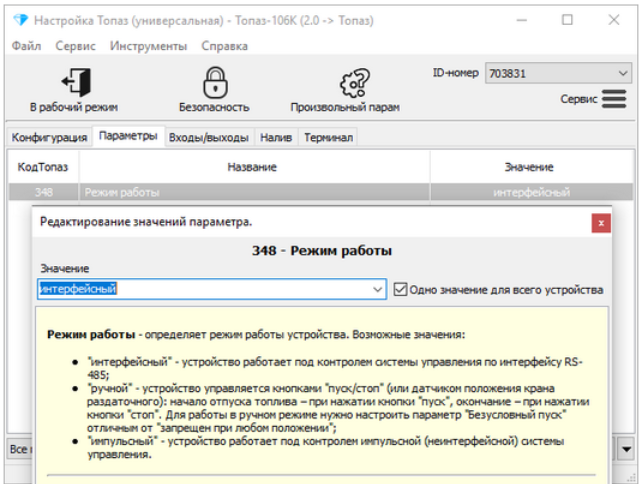The width and height of the screenshot is (642, 484).
Task: Minimize the Настройка Топаз window
Action: point(522,20)
